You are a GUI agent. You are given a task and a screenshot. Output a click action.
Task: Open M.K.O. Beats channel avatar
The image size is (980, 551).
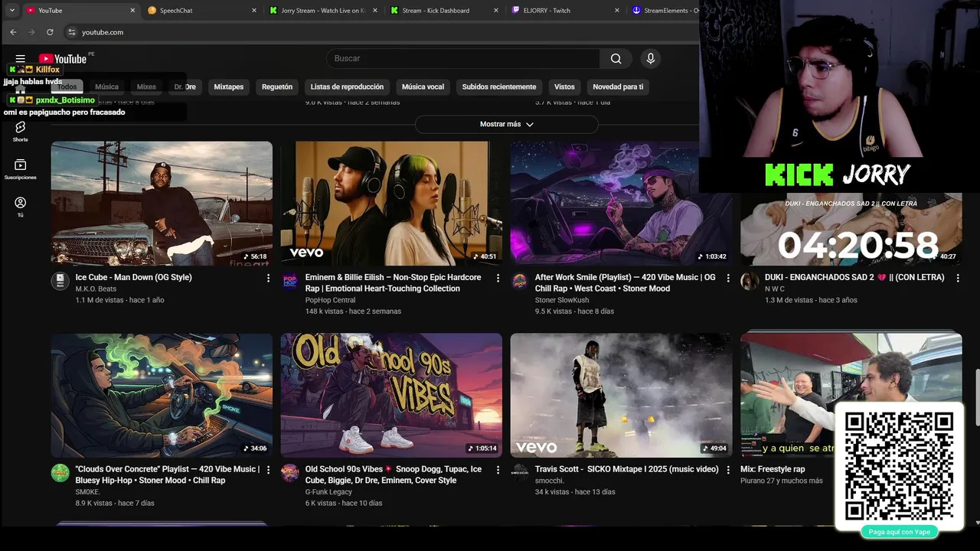pyautogui.click(x=60, y=281)
